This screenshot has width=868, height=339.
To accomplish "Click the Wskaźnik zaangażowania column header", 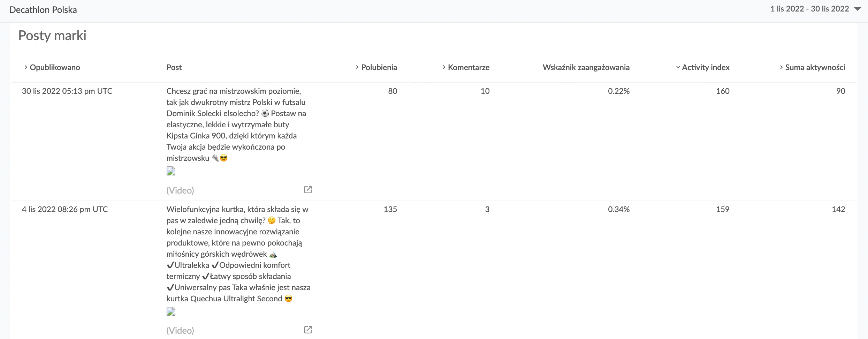I will click(586, 67).
